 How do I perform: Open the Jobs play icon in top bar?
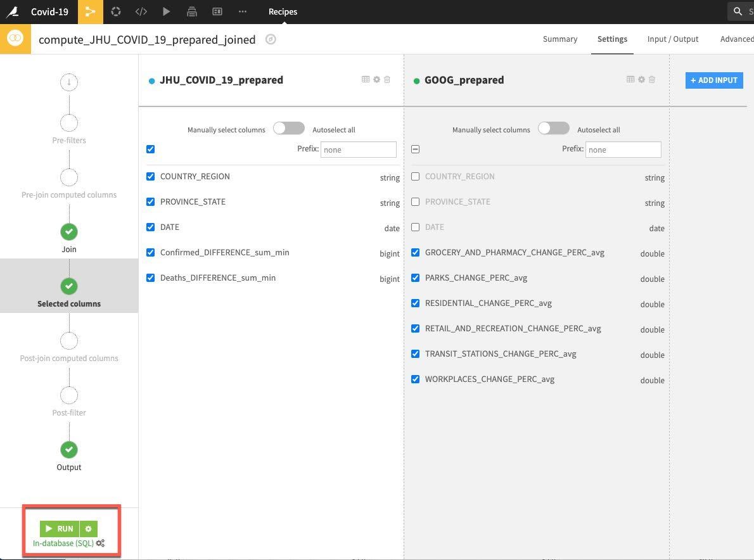point(166,11)
